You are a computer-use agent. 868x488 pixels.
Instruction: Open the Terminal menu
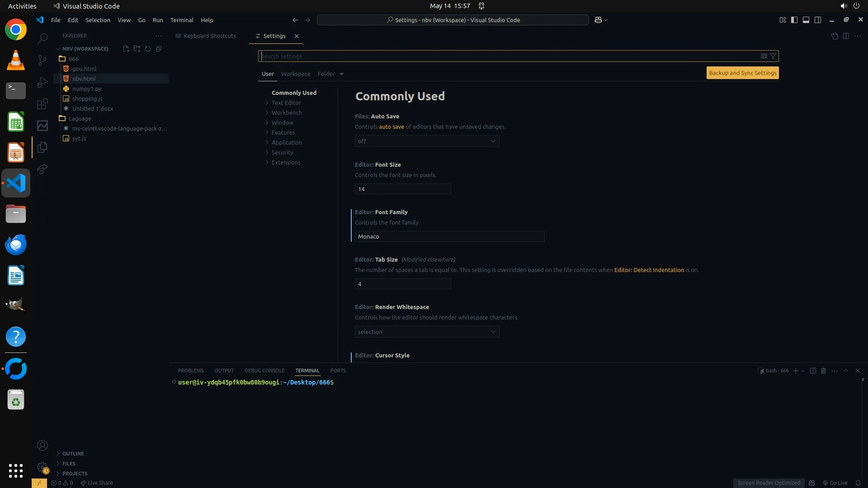point(182,20)
